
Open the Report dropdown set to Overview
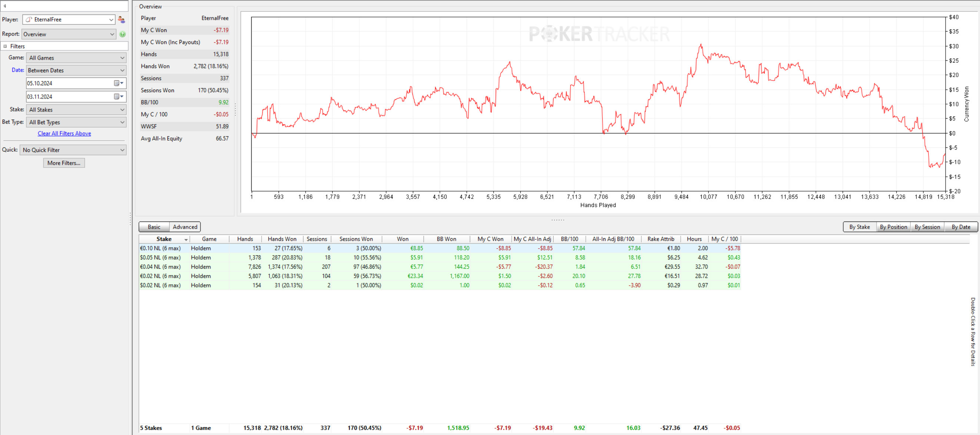[69, 34]
